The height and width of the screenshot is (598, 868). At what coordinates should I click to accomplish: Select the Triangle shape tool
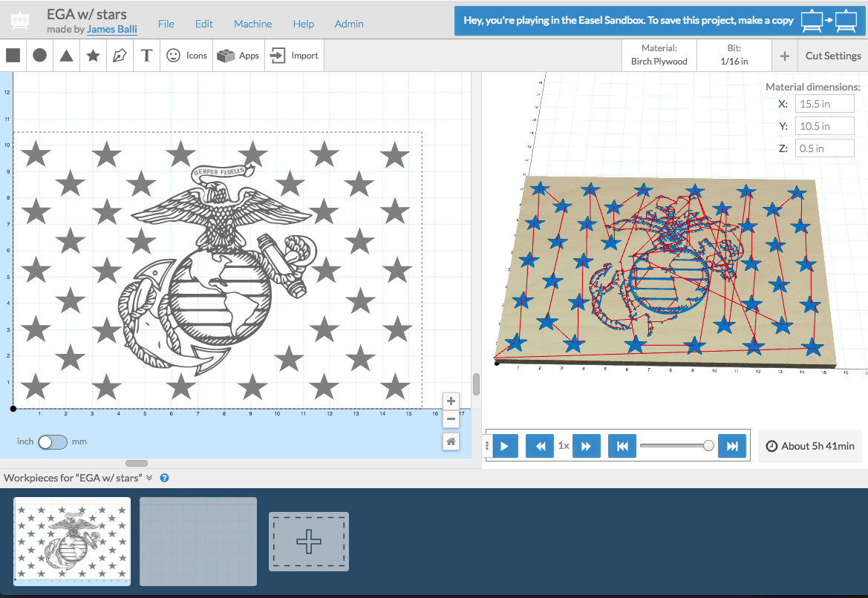(66, 56)
